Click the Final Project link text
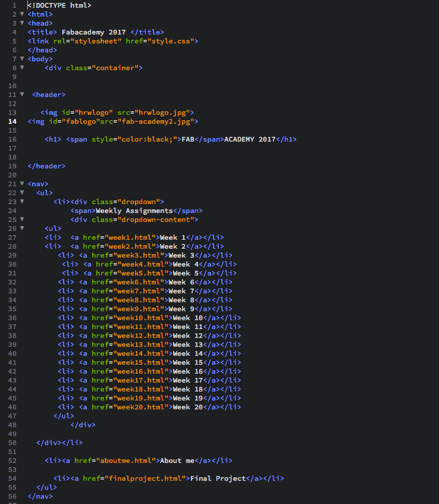The height and width of the screenshot is (504, 439). [x=218, y=478]
